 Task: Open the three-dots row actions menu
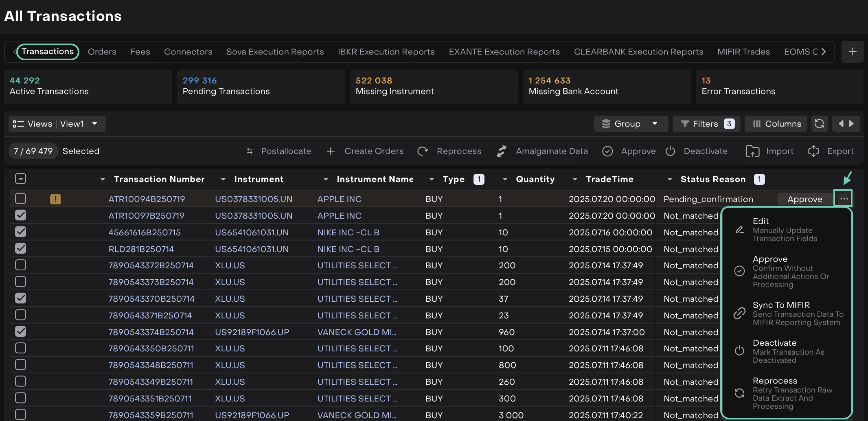(x=844, y=199)
